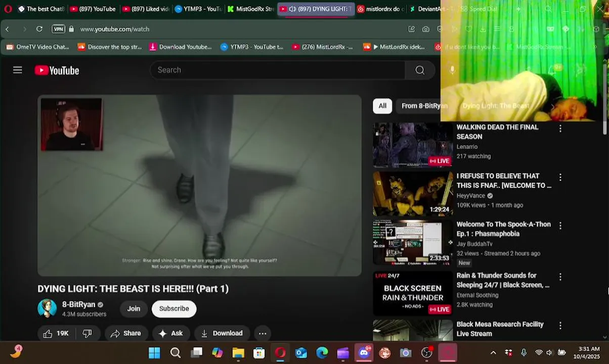The height and width of the screenshot is (364, 609).
Task: Switch to 'mistlordrx do' tab
Action: coord(380,9)
